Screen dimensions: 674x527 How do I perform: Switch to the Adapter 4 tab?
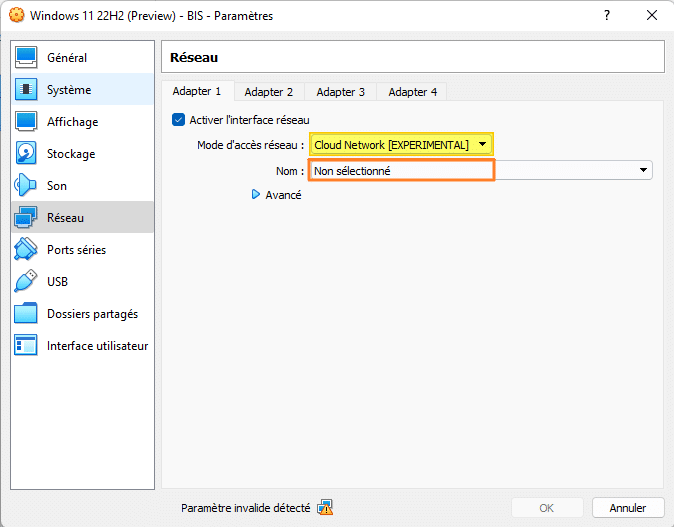point(413,92)
